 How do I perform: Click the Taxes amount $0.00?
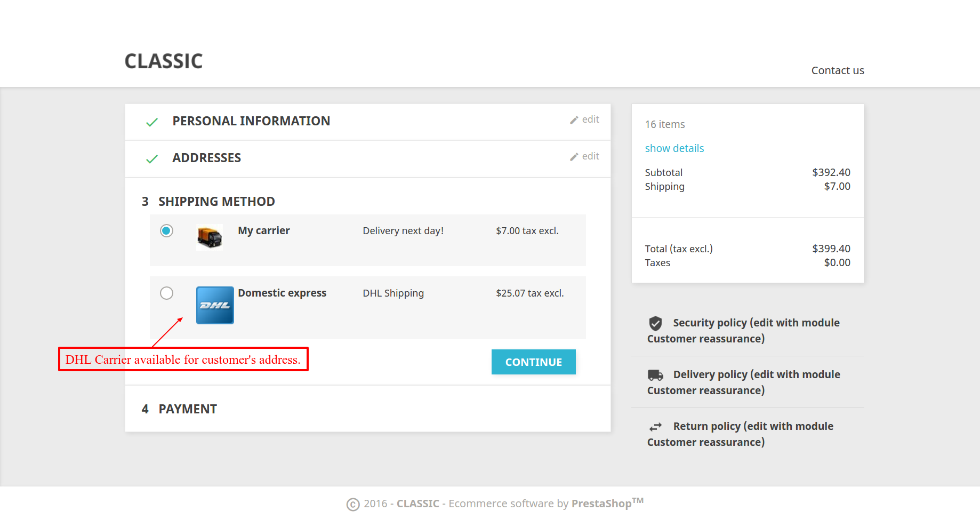click(837, 262)
